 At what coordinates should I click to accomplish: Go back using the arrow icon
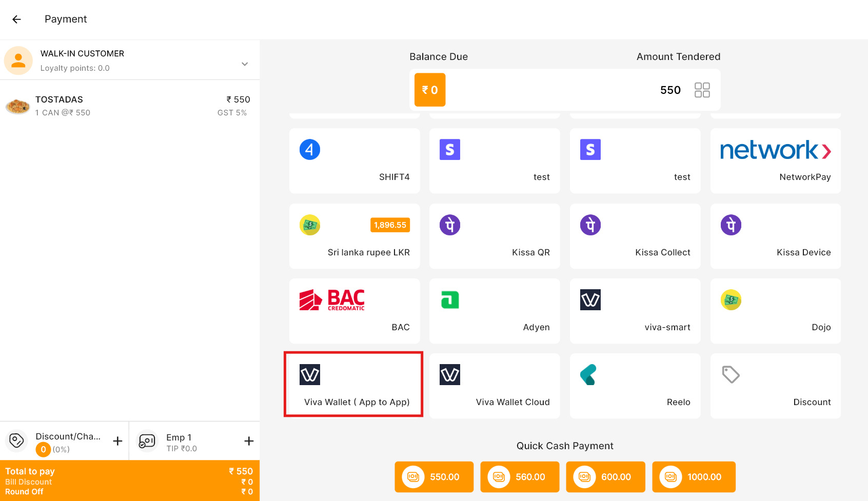tap(16, 19)
